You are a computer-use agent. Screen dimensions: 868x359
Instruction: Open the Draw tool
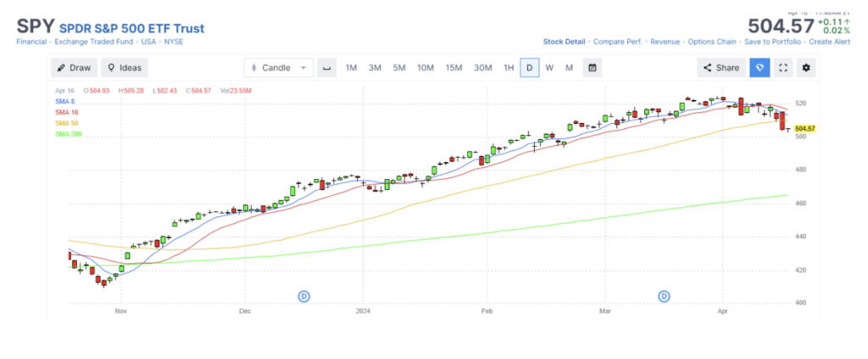[75, 68]
